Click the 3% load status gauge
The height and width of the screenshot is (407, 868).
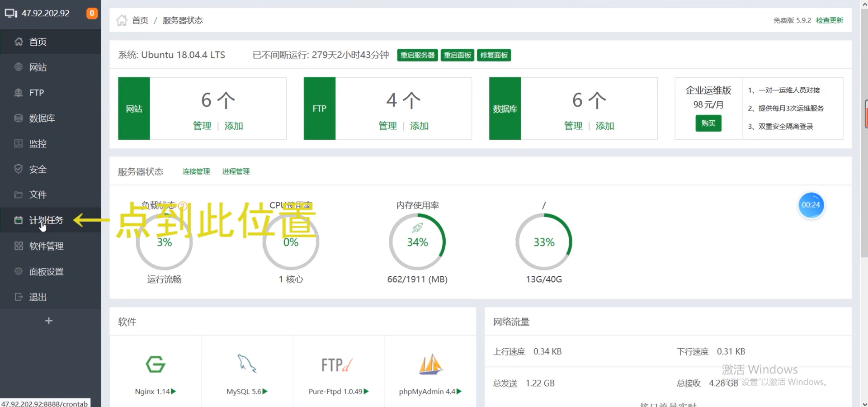pos(164,242)
